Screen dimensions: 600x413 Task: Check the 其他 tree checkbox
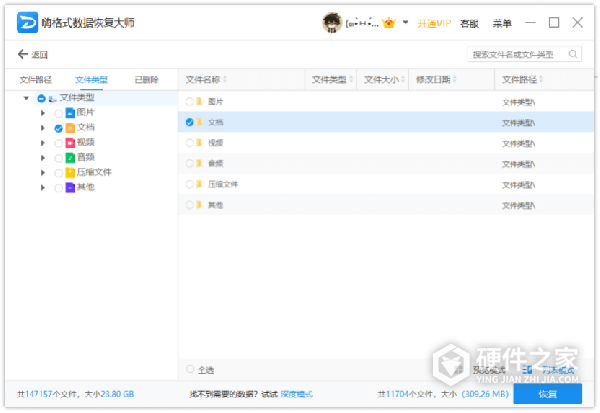[x=59, y=188]
